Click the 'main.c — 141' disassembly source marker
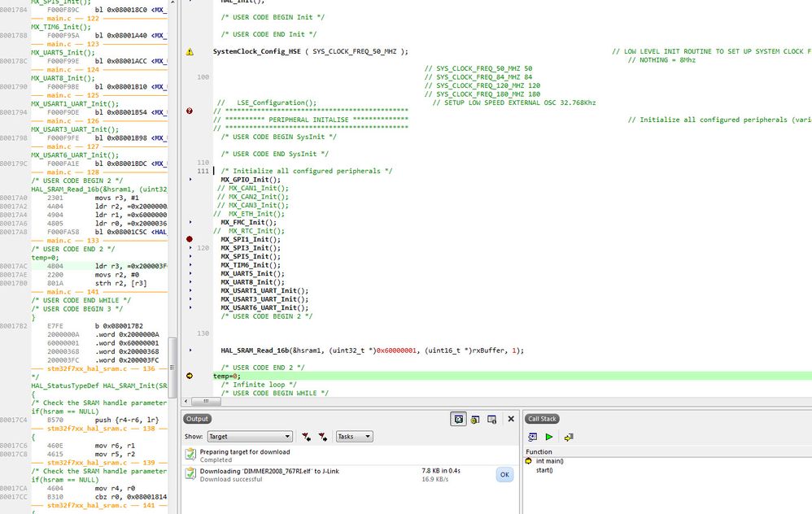Image resolution: width=812 pixels, height=514 pixels. tap(73, 292)
